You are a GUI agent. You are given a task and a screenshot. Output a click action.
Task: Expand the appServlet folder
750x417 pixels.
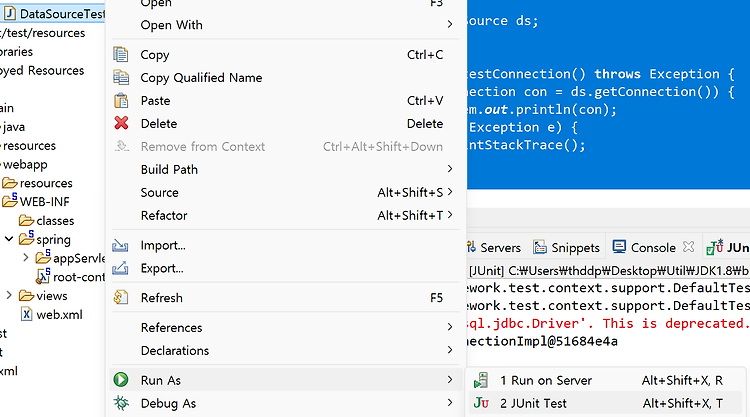[x=26, y=258]
